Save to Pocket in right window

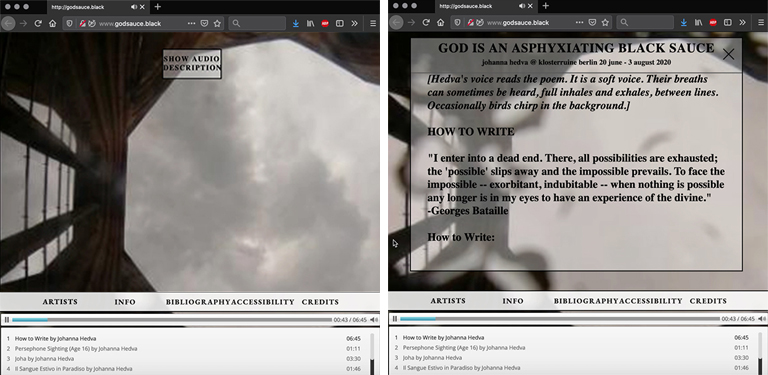[x=593, y=23]
